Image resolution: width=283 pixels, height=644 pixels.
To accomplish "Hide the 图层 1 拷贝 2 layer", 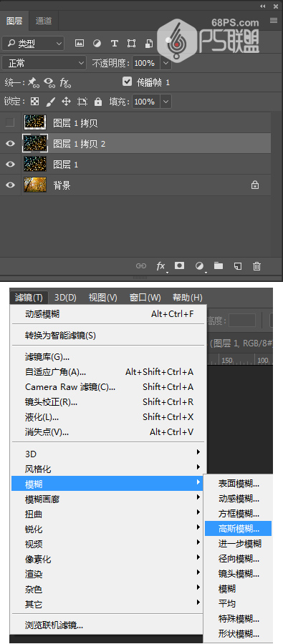I will click(x=10, y=143).
